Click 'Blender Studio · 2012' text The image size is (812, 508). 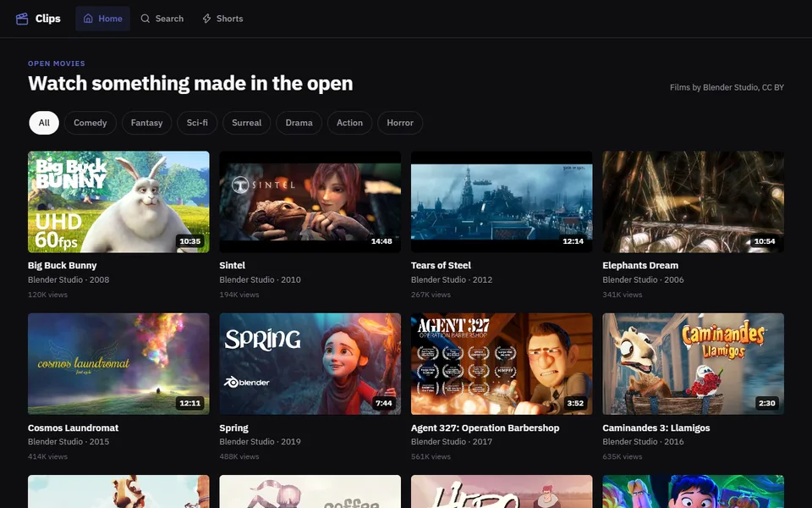[452, 280]
